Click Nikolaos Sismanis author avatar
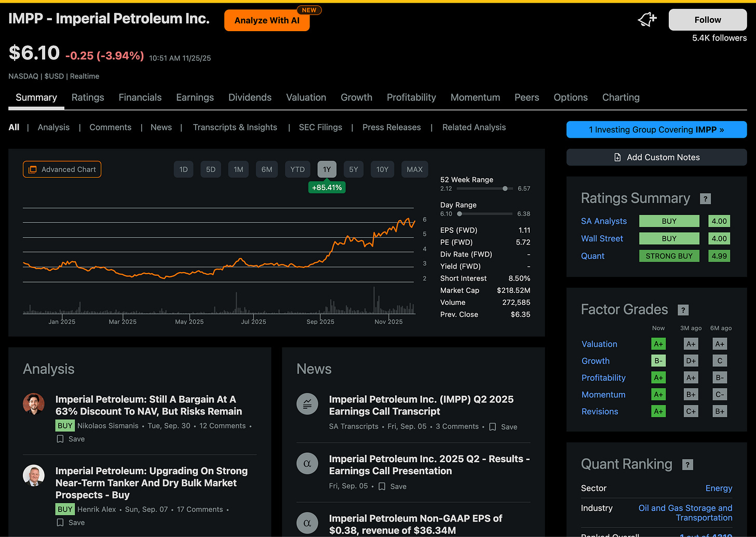756x537 pixels. point(34,404)
